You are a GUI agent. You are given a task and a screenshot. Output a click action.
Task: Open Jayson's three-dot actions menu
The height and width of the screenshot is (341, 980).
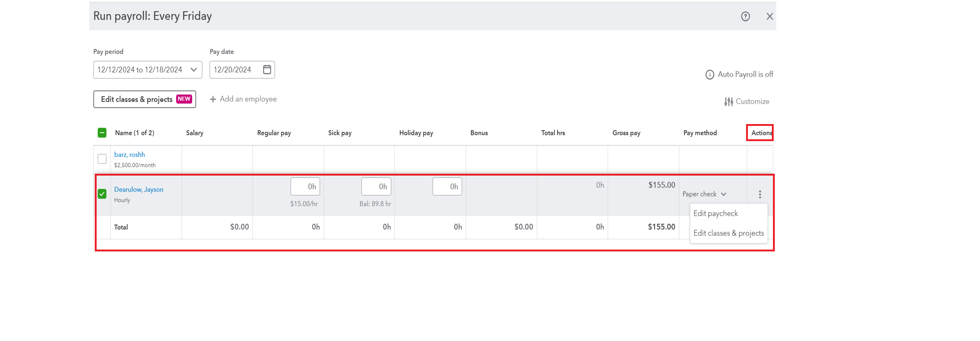[x=760, y=194]
